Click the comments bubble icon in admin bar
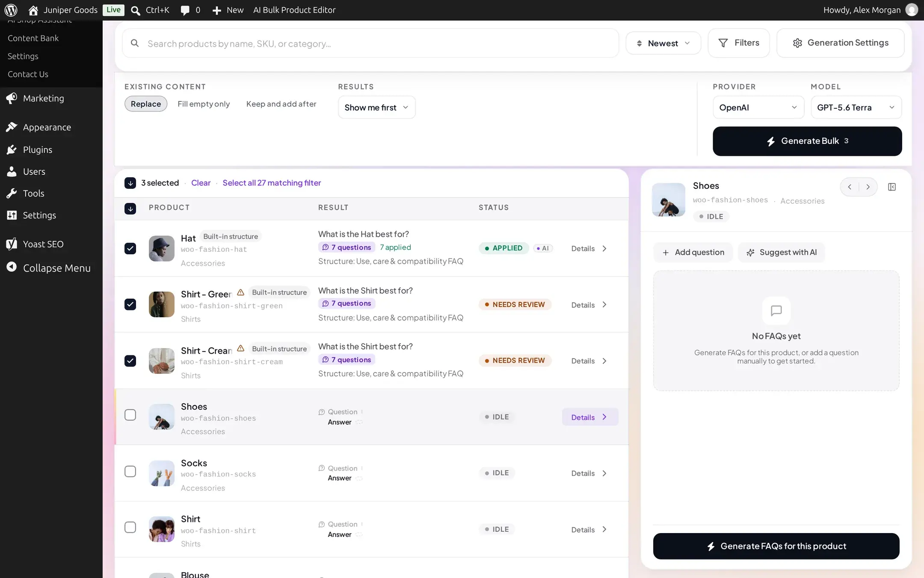 (x=185, y=10)
